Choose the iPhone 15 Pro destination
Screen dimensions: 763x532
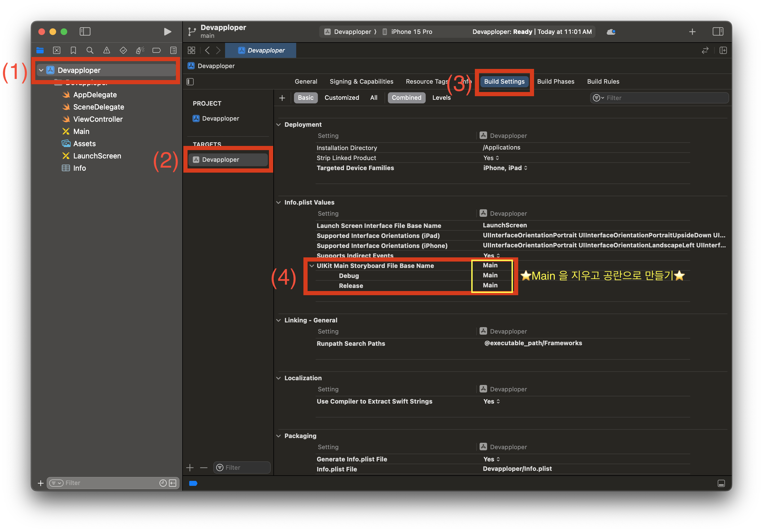pos(408,32)
